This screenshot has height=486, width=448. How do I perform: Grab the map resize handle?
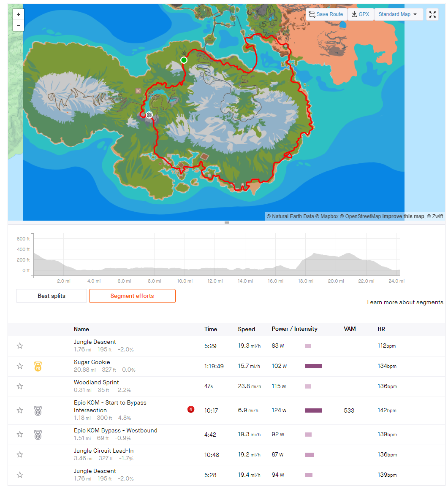[226, 223]
